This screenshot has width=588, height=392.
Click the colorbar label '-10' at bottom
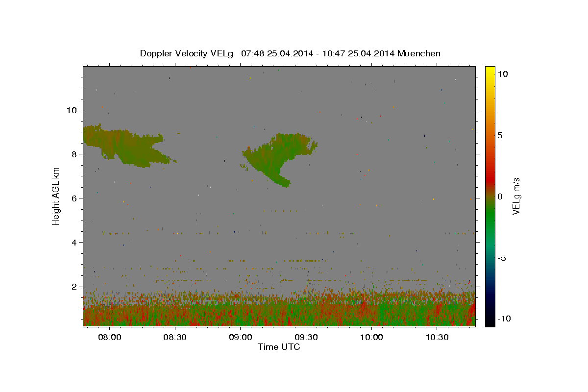[x=504, y=319]
